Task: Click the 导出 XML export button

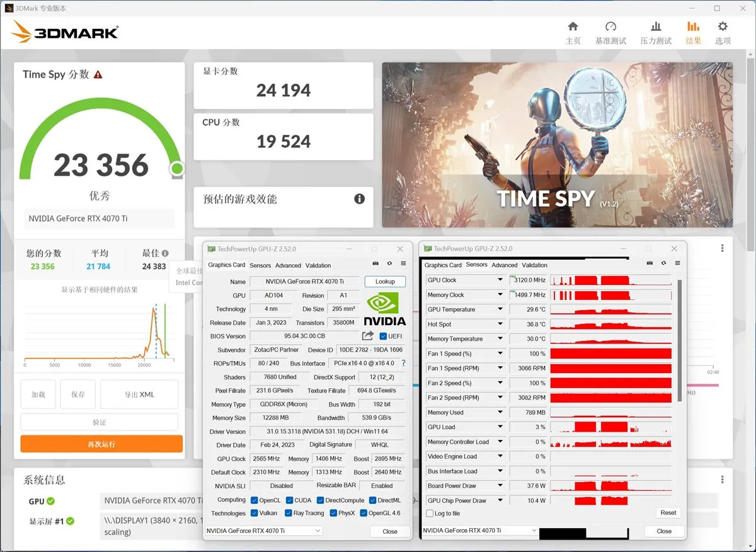Action: 139,394
